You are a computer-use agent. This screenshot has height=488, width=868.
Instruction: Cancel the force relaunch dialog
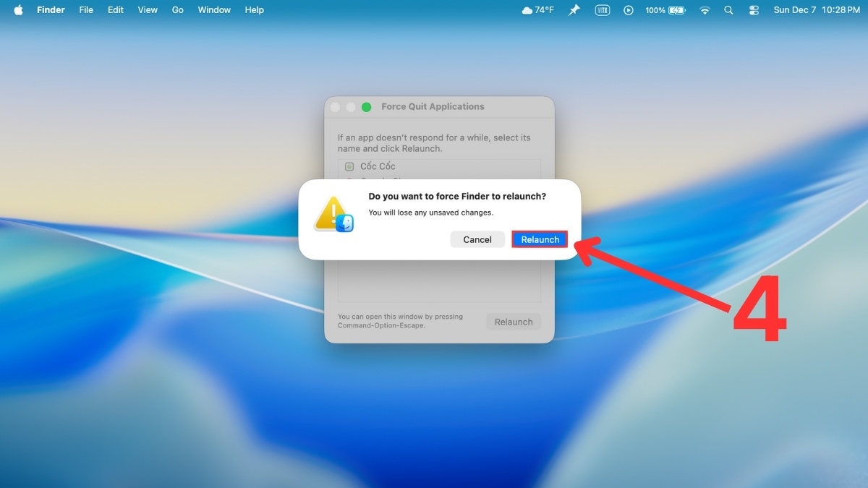click(x=477, y=239)
